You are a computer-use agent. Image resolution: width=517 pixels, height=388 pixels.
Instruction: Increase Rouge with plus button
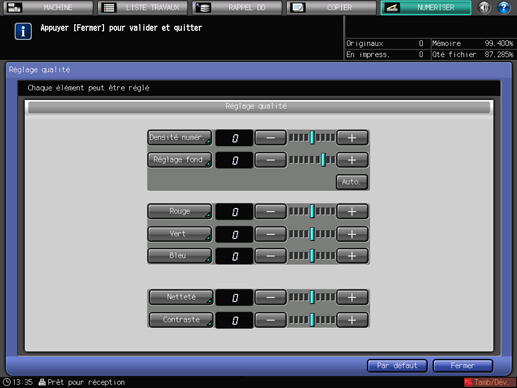352,211
